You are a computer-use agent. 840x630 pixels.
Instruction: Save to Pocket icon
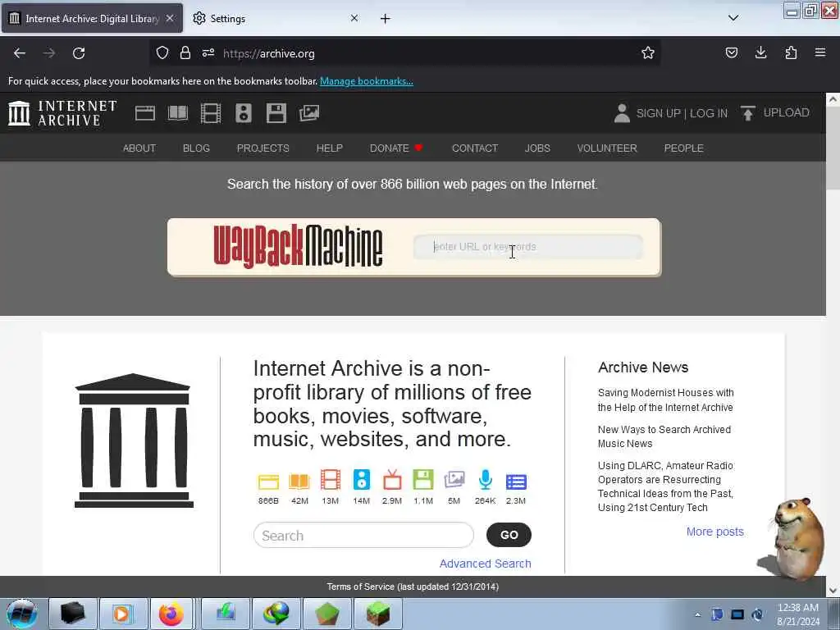pyautogui.click(x=731, y=52)
